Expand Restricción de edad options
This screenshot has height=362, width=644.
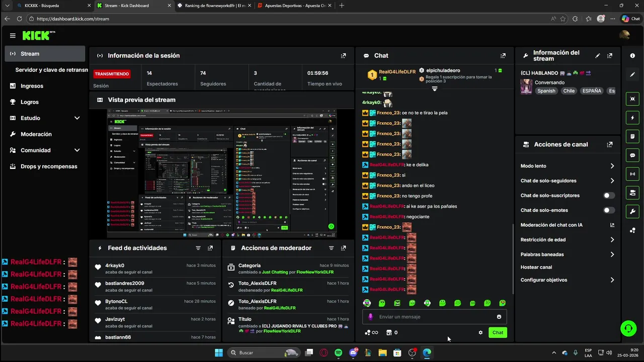pyautogui.click(x=612, y=240)
